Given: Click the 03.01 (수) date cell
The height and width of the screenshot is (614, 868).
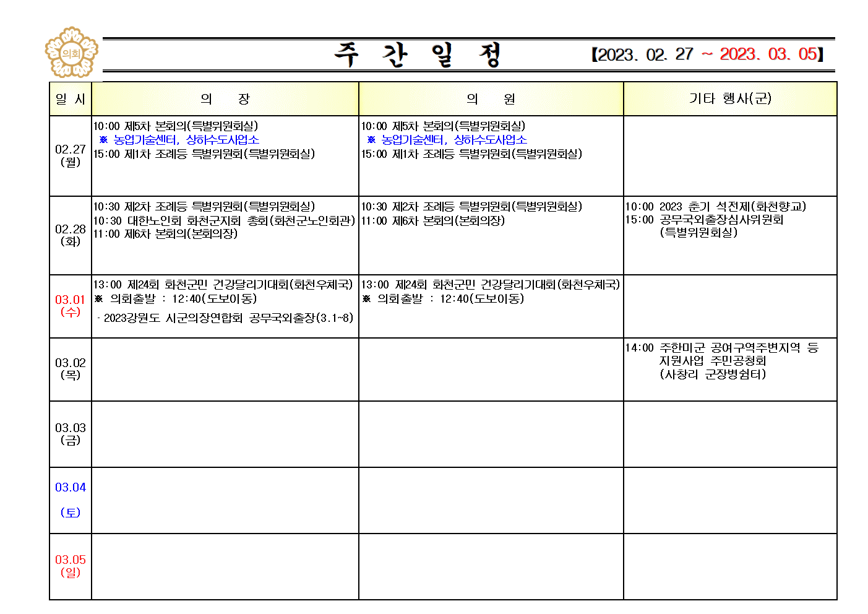Looking at the screenshot, I should point(71,306).
